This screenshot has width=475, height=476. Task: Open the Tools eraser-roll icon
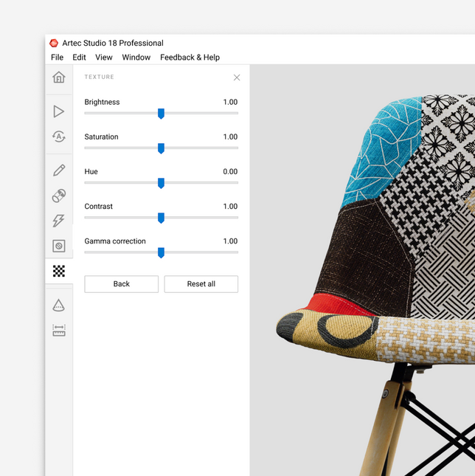(x=59, y=196)
